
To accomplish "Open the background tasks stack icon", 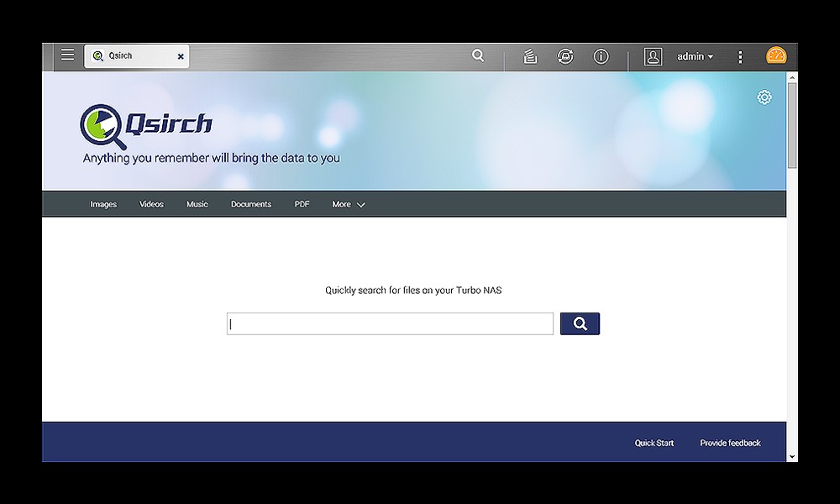I will (x=530, y=56).
